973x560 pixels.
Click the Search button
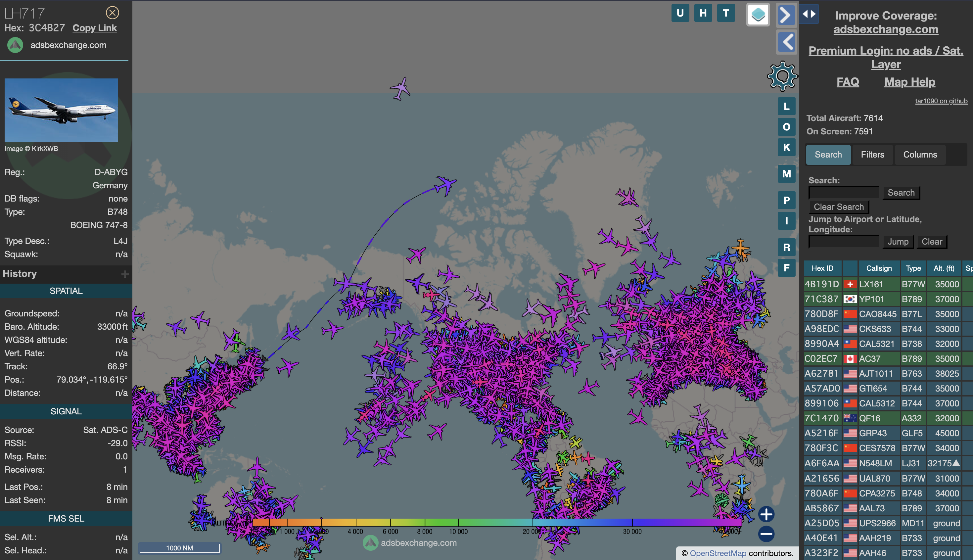[x=901, y=193]
